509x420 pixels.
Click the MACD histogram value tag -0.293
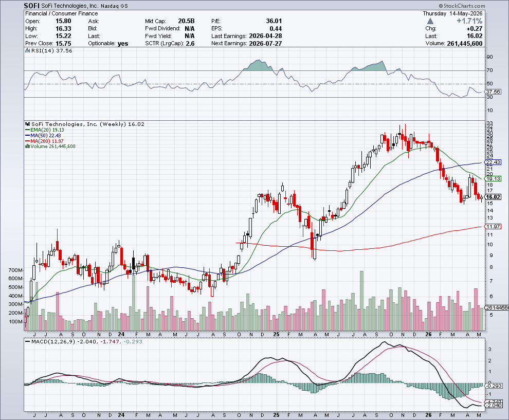click(x=494, y=386)
